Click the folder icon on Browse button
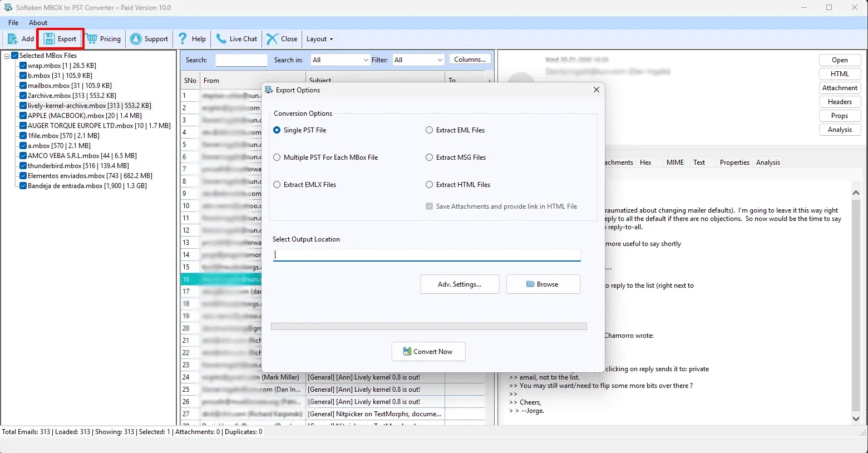868x453 pixels. click(530, 284)
